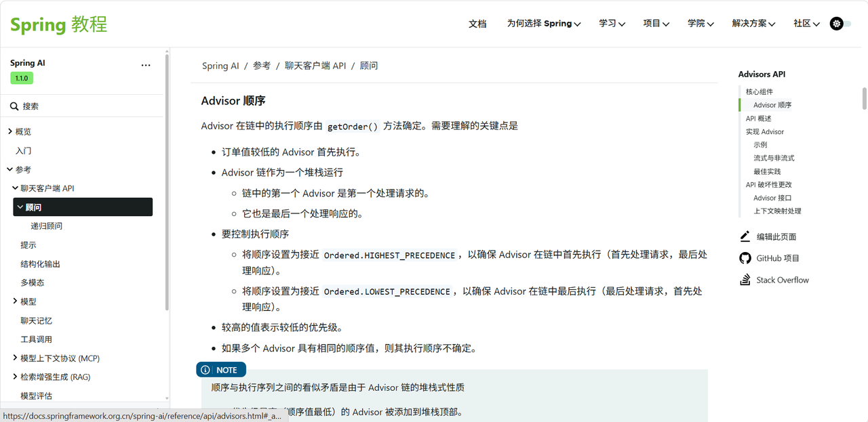Focus the 搜索 search field
This screenshot has height=422, width=868.
(83, 106)
